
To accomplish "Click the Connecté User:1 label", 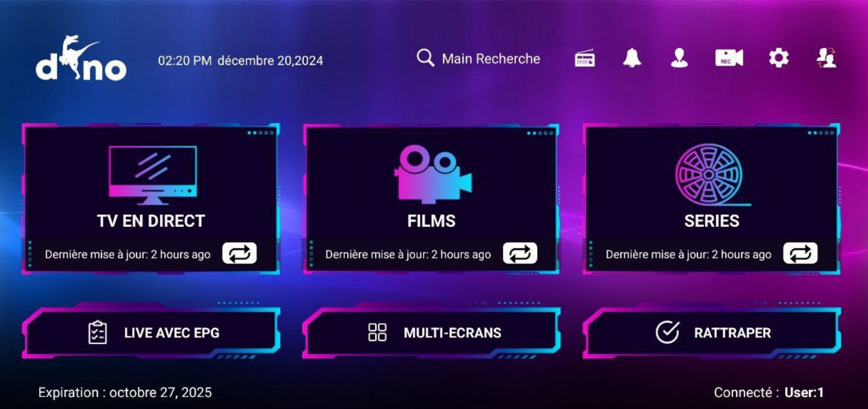I will (x=769, y=392).
